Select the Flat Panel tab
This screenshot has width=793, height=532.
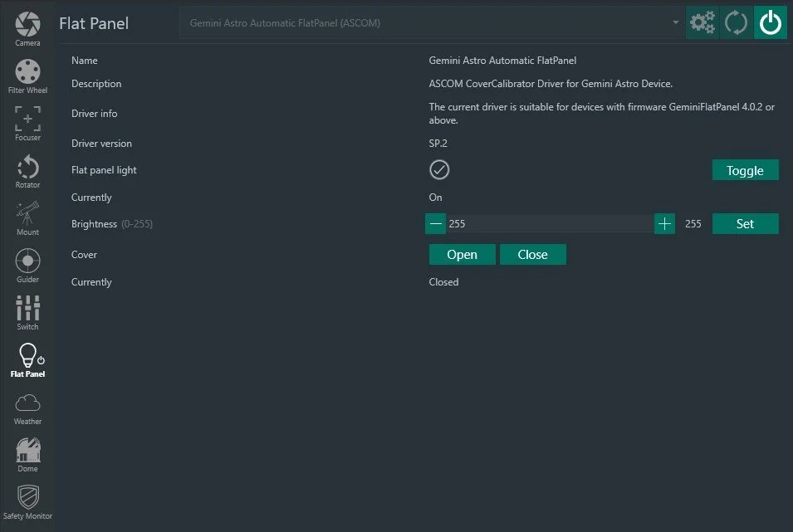[27, 360]
